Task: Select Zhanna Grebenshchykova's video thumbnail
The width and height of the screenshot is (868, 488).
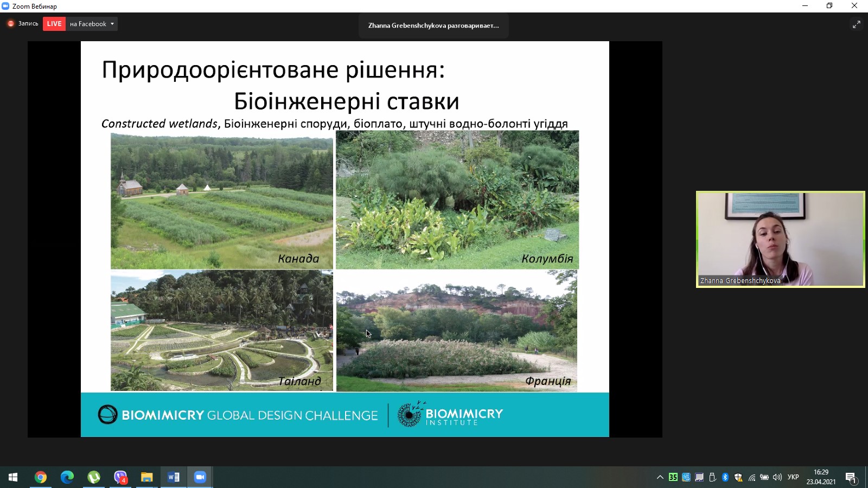Action: [780, 239]
